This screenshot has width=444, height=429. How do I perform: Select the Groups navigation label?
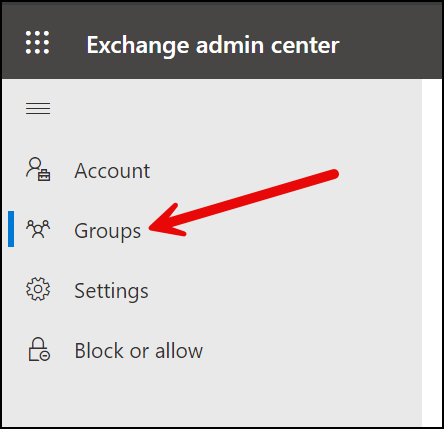tap(107, 231)
